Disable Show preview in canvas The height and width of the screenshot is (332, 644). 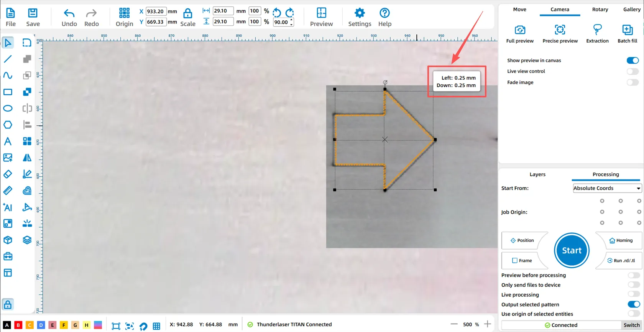click(x=632, y=61)
